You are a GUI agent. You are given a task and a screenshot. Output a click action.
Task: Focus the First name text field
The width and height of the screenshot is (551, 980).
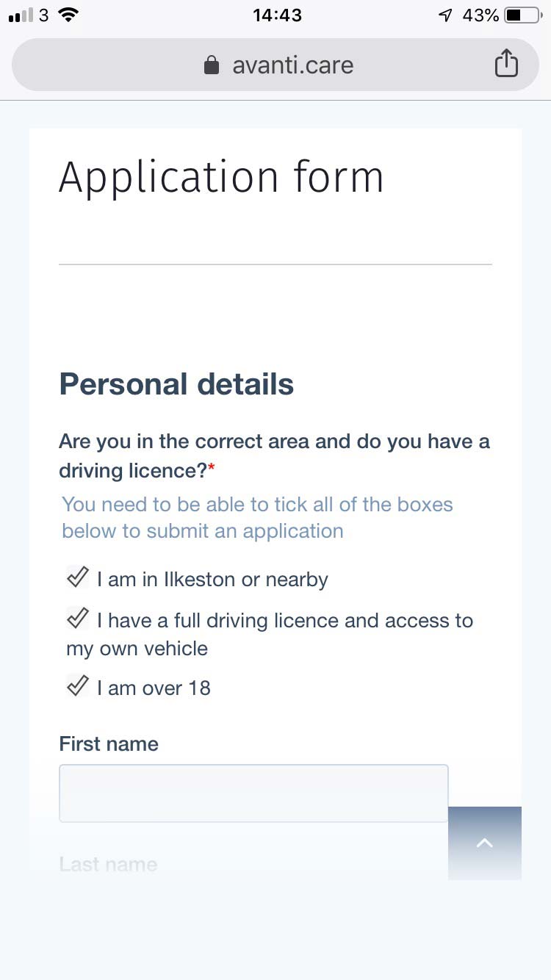[253, 793]
